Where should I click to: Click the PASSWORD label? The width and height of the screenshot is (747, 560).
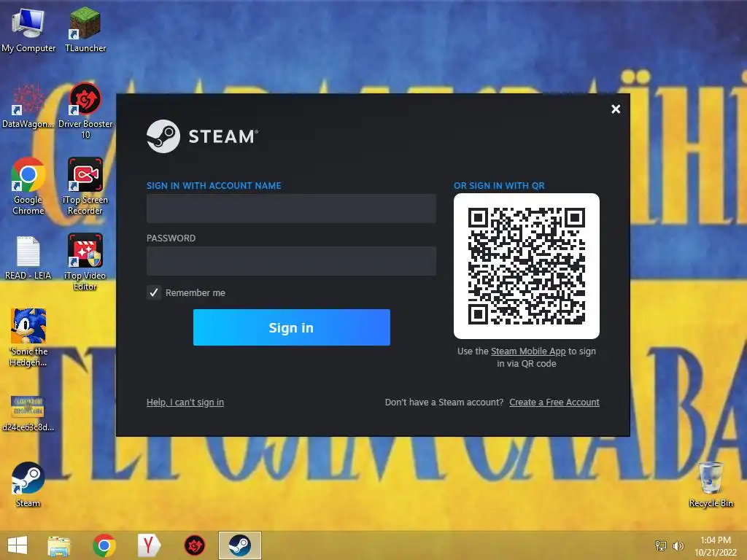(x=171, y=238)
